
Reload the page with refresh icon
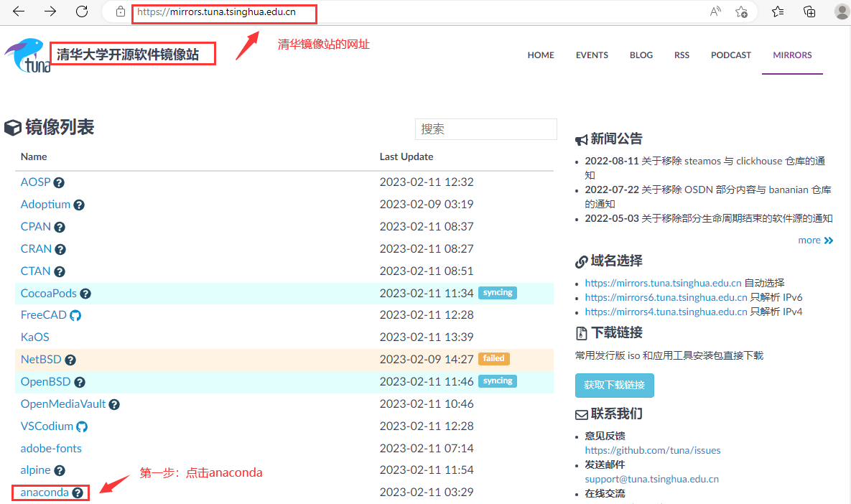(x=82, y=11)
